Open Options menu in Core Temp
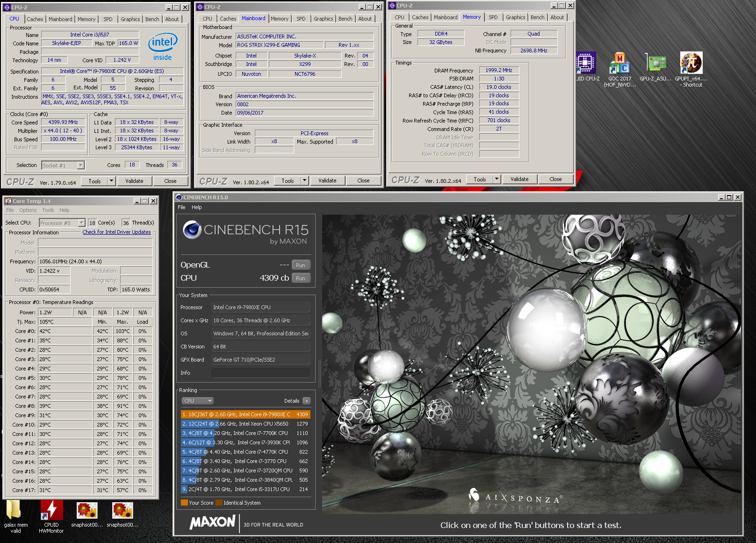The image size is (756, 543). [28, 210]
